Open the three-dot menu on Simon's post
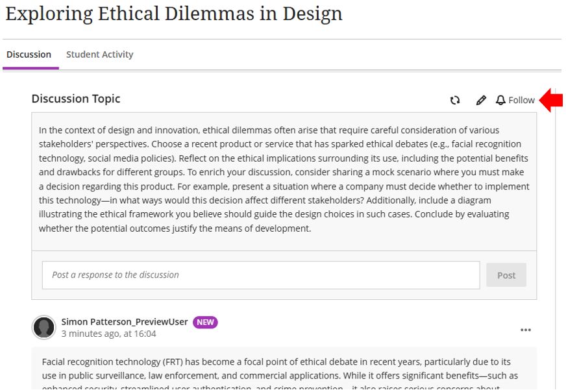 click(x=526, y=330)
